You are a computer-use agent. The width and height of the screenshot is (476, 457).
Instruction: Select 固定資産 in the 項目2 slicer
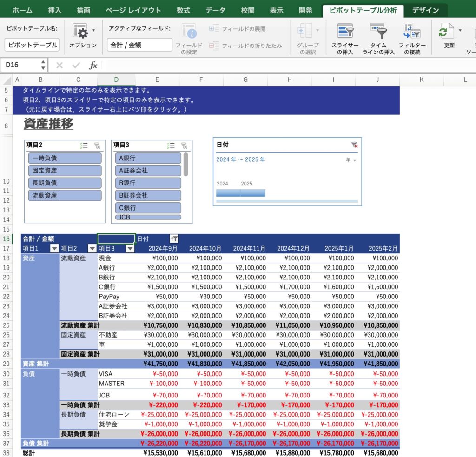click(x=65, y=171)
